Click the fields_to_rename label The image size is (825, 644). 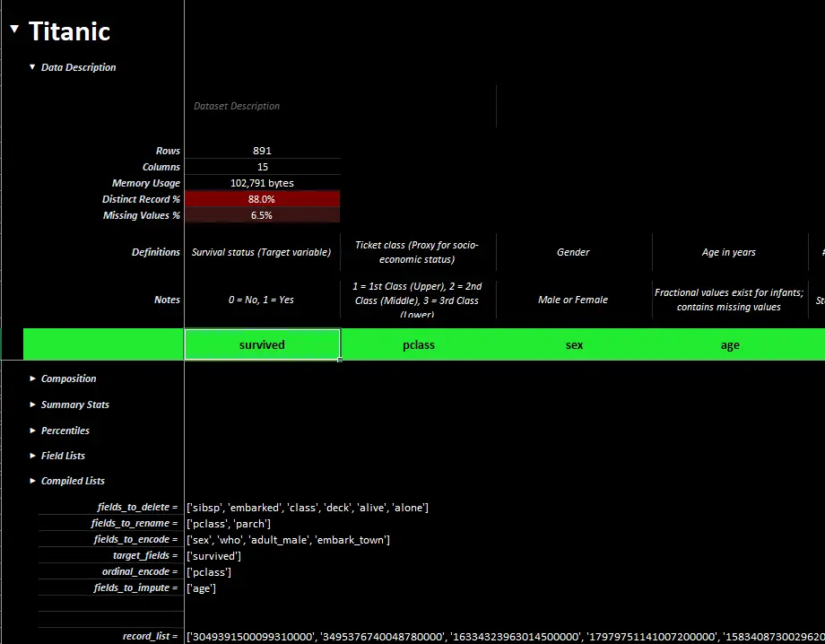point(135,524)
